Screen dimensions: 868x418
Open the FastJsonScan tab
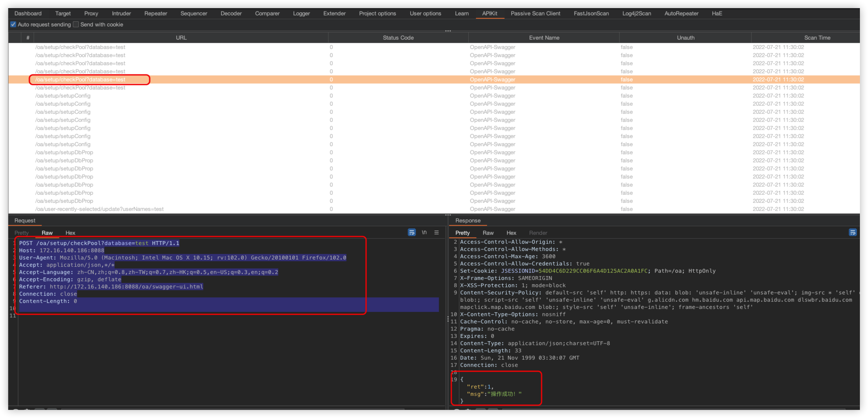coord(591,13)
